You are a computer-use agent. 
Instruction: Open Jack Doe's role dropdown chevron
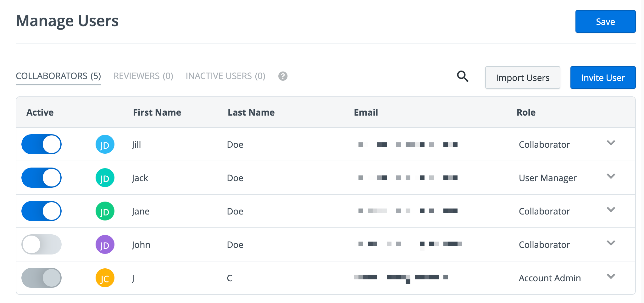(x=611, y=177)
